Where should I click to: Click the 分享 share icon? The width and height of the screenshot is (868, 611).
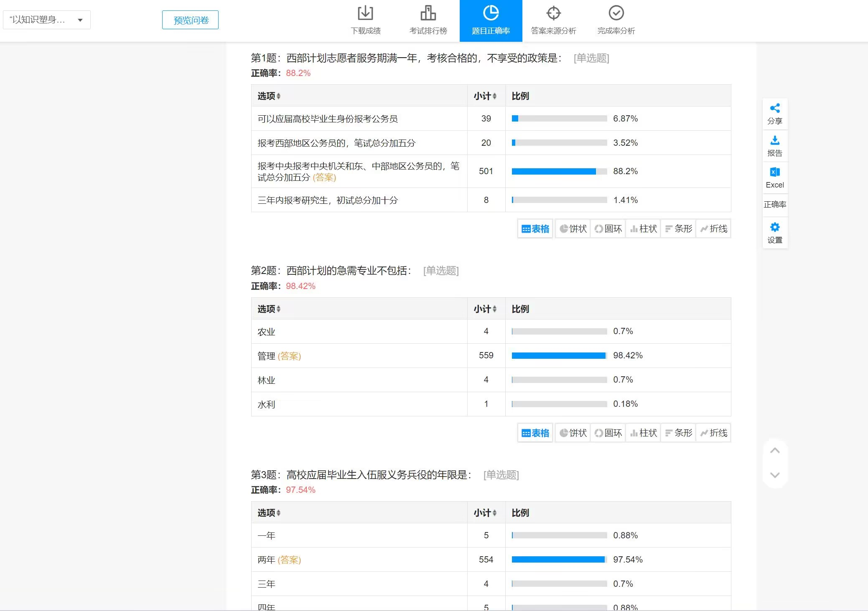tap(775, 109)
